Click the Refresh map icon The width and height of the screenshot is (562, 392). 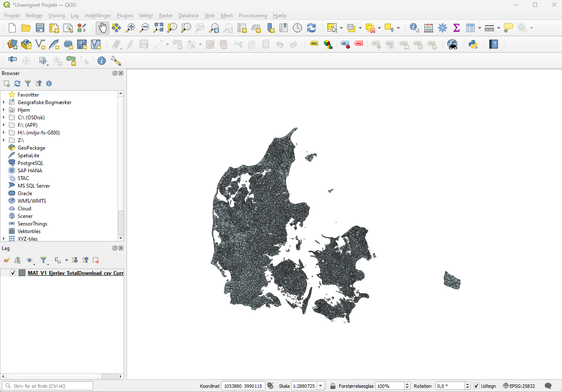click(x=311, y=28)
